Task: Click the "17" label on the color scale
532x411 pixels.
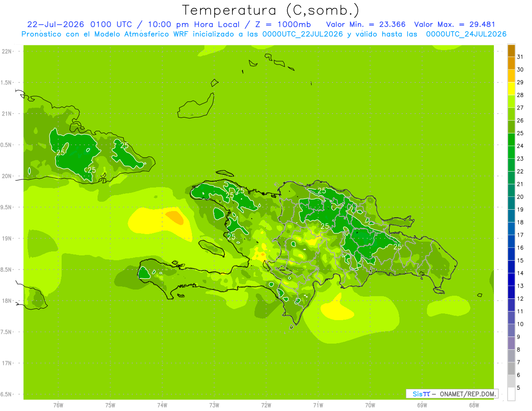Action: [520, 235]
